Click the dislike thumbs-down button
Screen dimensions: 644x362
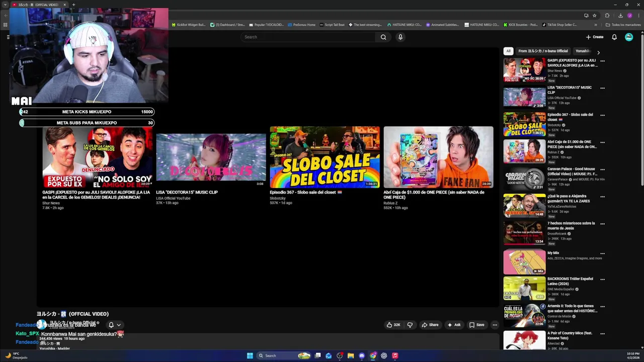pyautogui.click(x=410, y=325)
